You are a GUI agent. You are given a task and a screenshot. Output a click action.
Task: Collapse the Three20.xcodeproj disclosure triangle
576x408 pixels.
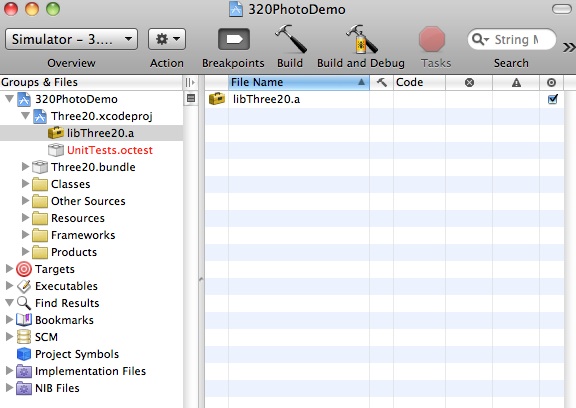(25, 116)
